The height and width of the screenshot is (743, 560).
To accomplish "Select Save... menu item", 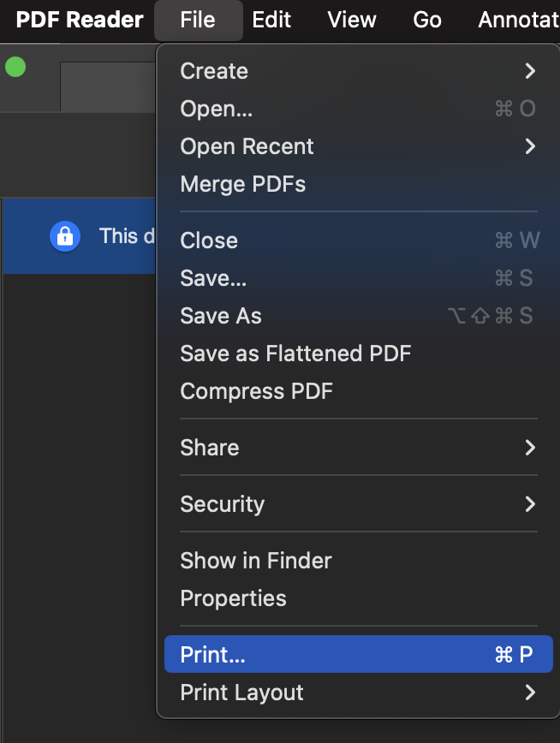I will pos(359,278).
